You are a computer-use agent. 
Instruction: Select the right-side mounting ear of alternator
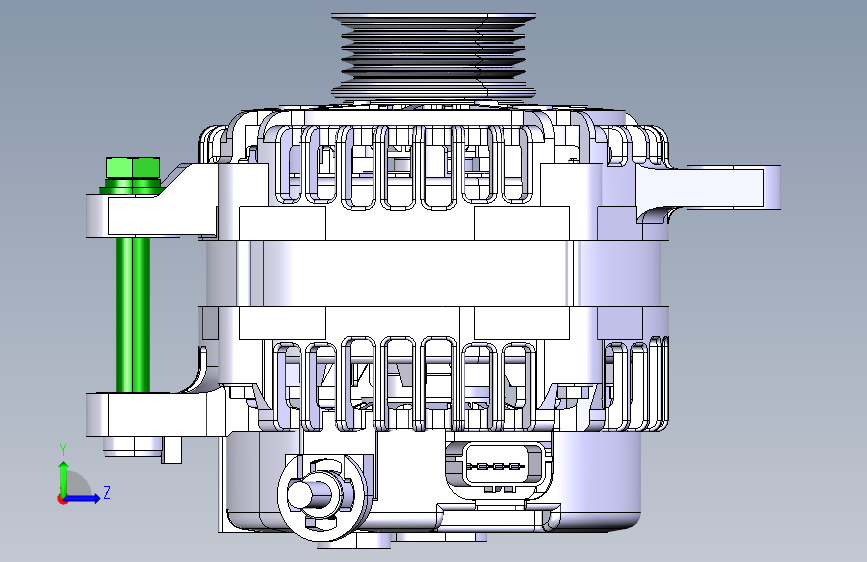click(x=708, y=188)
